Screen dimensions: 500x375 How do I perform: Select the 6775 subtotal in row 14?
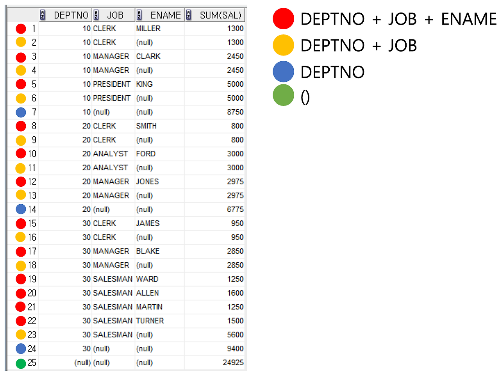point(235,209)
